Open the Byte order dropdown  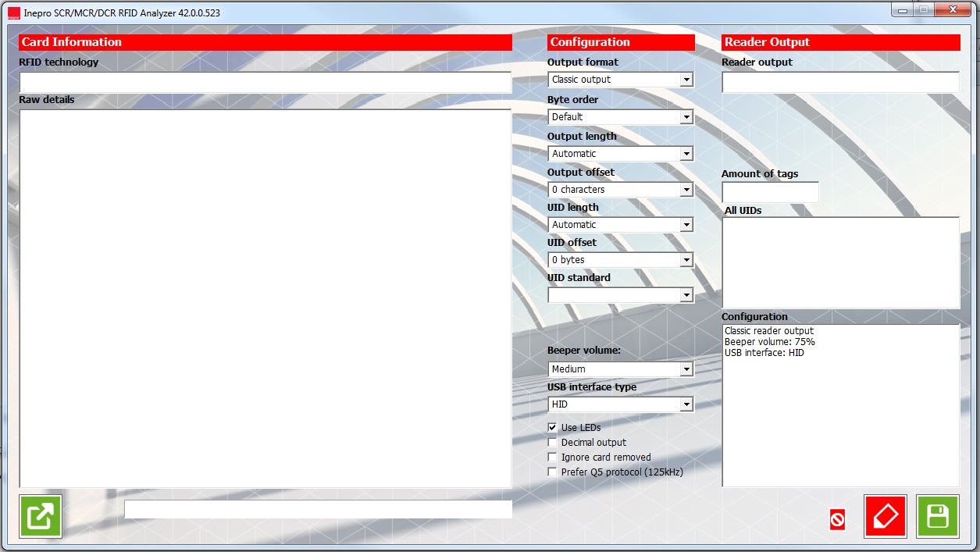tap(686, 116)
